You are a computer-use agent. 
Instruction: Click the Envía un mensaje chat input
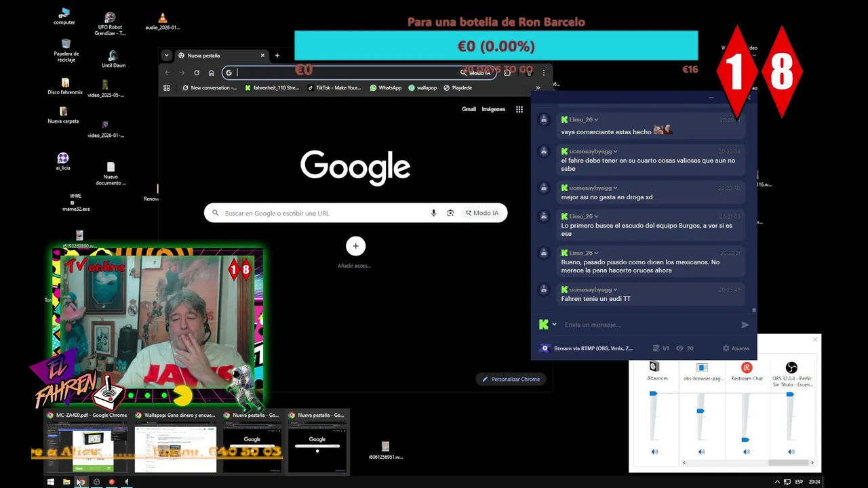tap(648, 325)
